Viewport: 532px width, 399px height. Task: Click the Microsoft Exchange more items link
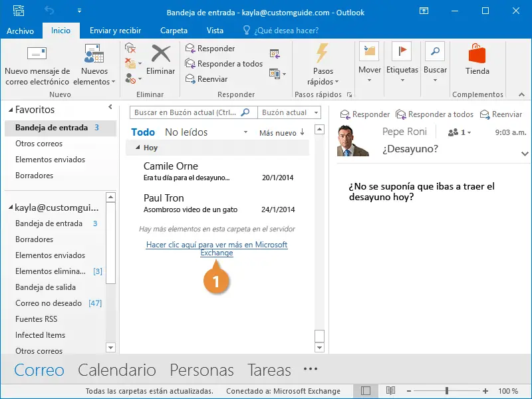coord(217,249)
